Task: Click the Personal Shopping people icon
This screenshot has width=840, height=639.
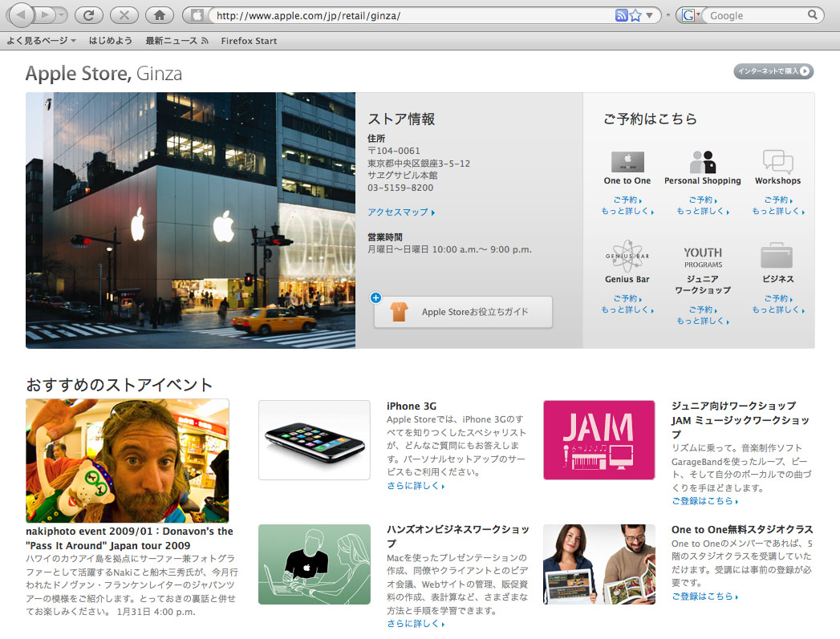Action: click(703, 161)
